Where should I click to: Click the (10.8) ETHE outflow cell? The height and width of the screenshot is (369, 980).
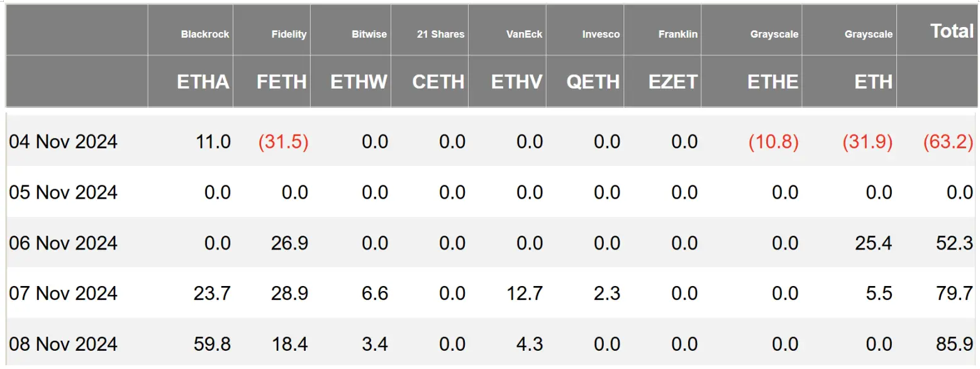coord(774,141)
